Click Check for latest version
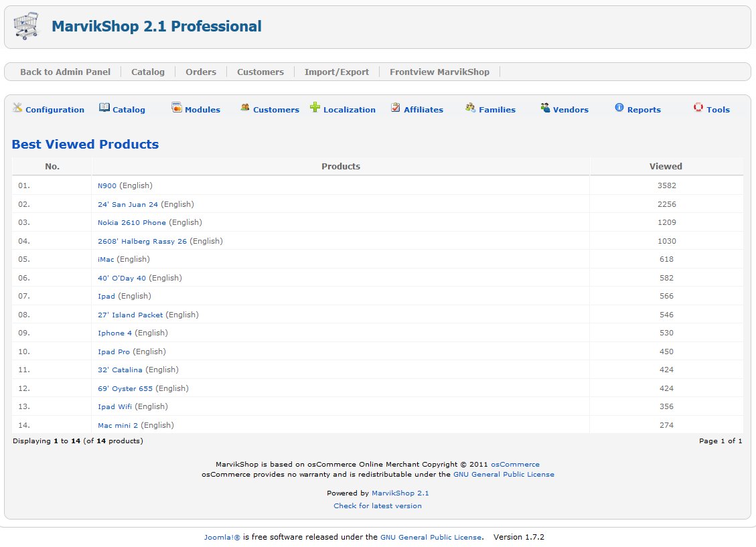This screenshot has width=756, height=547. 378,506
